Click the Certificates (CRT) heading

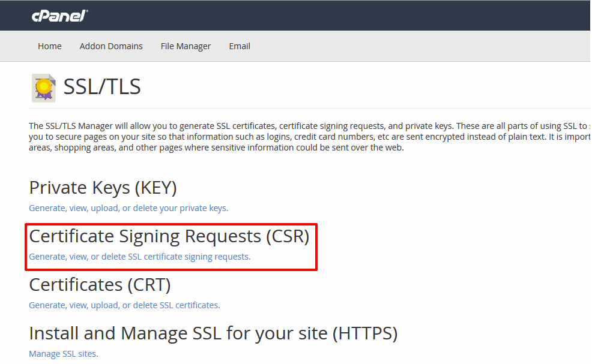[100, 284]
